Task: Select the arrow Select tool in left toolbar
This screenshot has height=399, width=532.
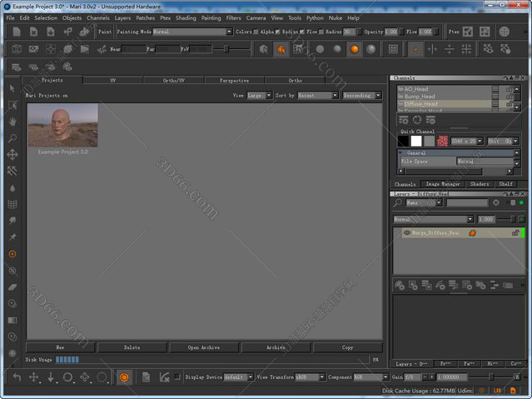Action: pyautogui.click(x=12, y=87)
